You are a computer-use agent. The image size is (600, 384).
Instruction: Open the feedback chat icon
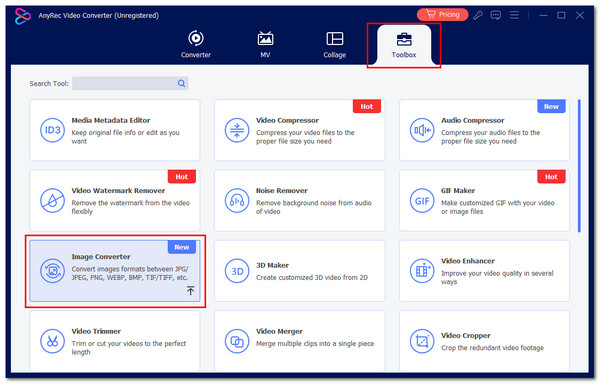[496, 15]
